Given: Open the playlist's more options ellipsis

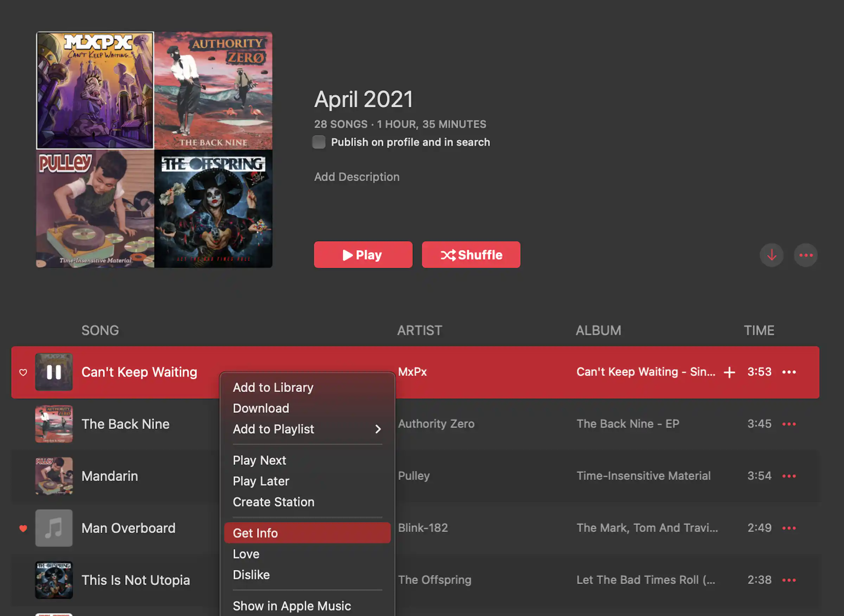Looking at the screenshot, I should point(806,255).
